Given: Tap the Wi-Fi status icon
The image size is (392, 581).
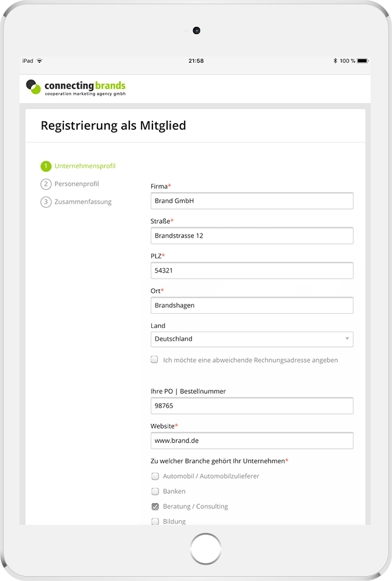Looking at the screenshot, I should tap(40, 61).
